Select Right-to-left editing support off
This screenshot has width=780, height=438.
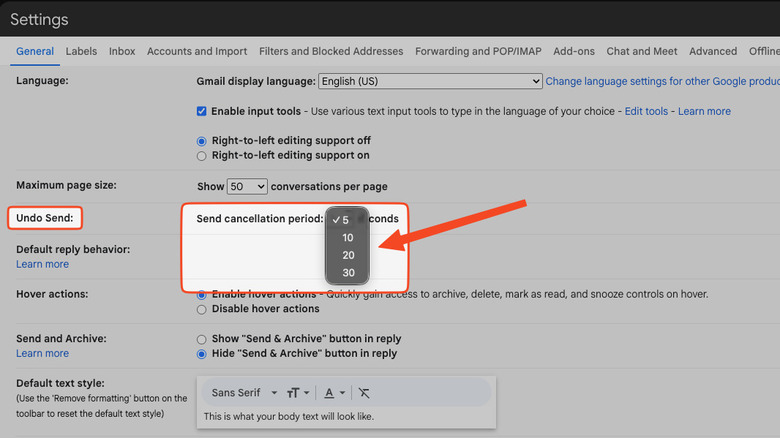[202, 141]
